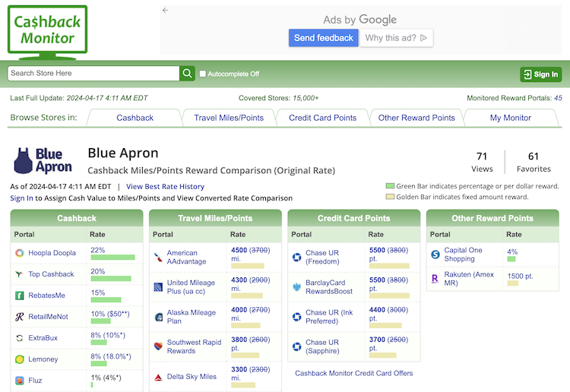This screenshot has width=570, height=392.
Task: Click the Blue Apron store logo
Action: click(43, 160)
